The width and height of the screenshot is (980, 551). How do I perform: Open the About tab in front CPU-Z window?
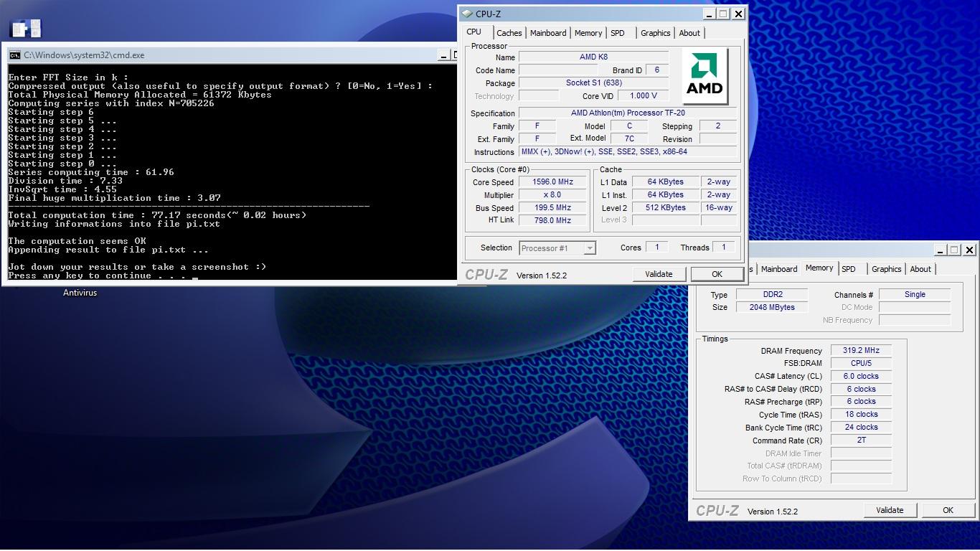coord(689,33)
